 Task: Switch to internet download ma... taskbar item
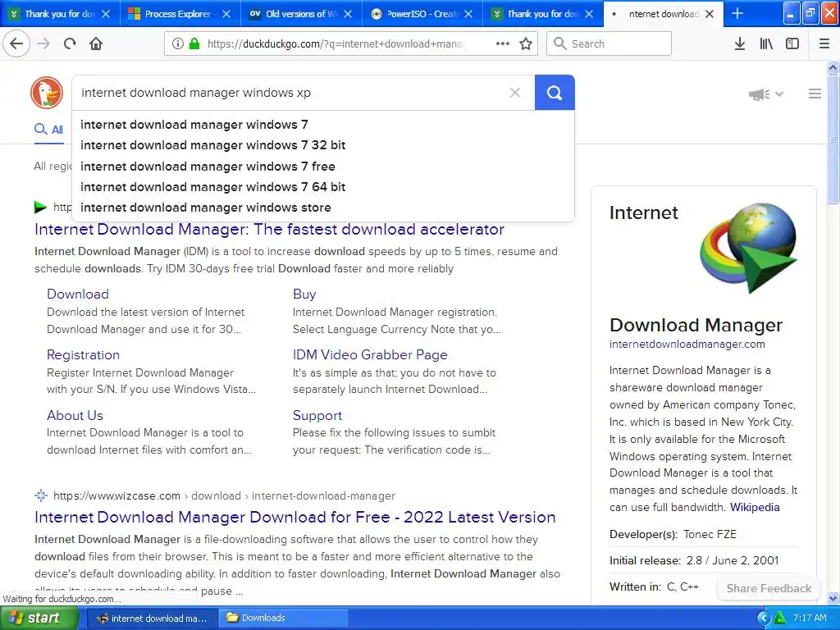[153, 618]
